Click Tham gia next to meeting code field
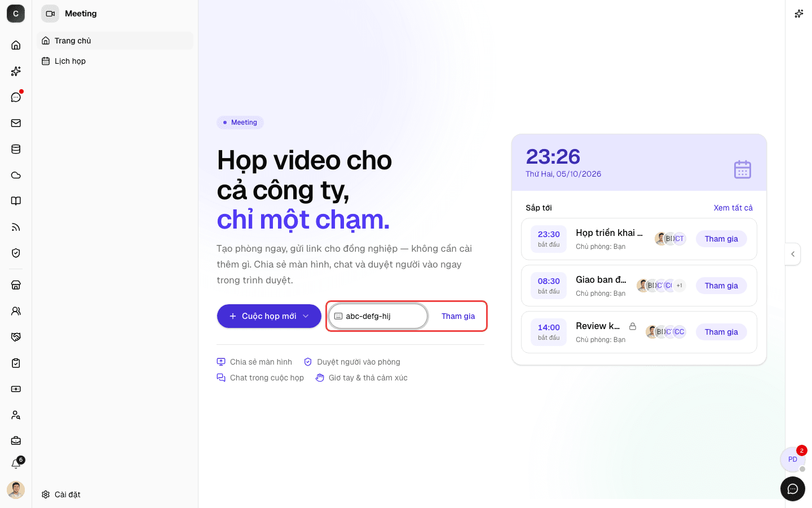Image resolution: width=812 pixels, height=508 pixels. point(458,316)
